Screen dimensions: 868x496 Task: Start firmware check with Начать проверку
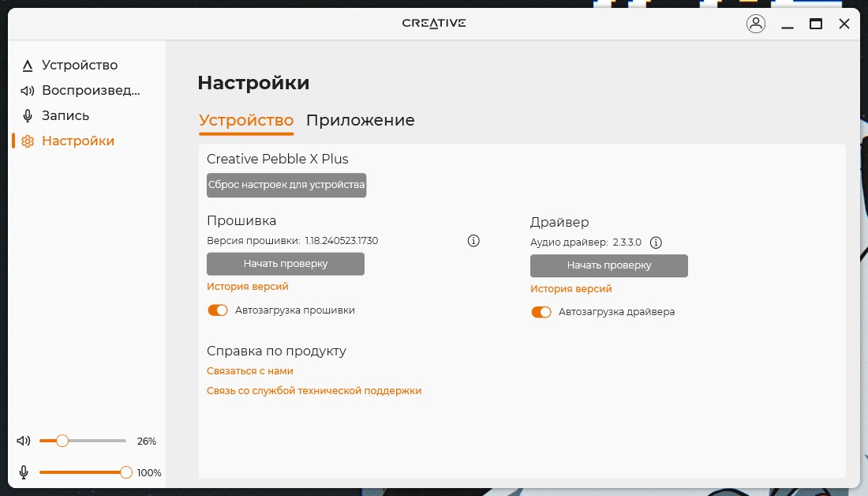click(286, 264)
